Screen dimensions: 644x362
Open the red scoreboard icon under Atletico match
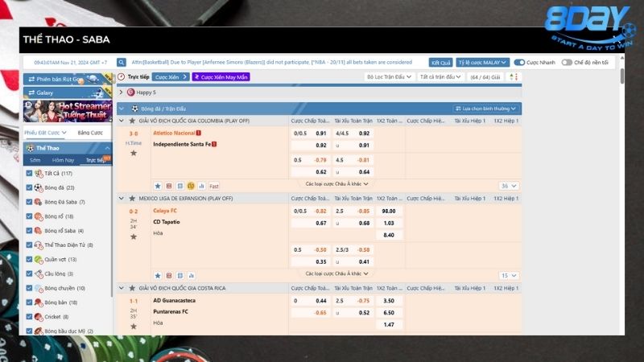pyautogui.click(x=169, y=186)
